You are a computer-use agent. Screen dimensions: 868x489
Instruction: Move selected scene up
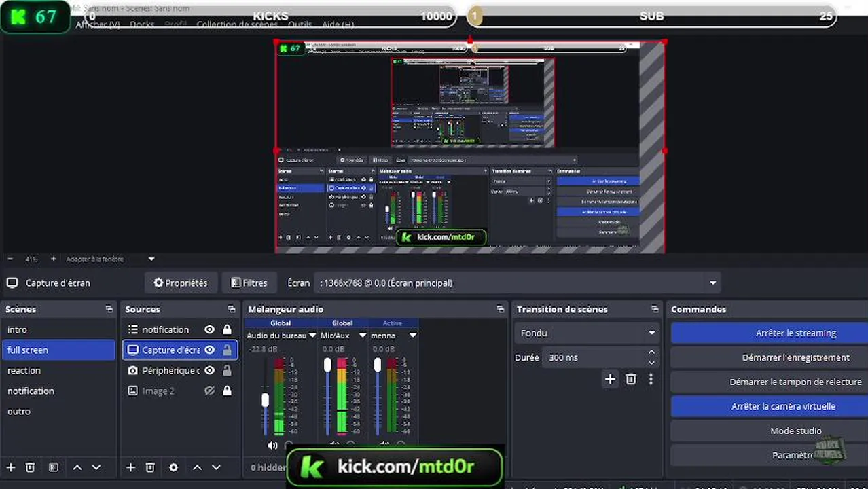(77, 467)
